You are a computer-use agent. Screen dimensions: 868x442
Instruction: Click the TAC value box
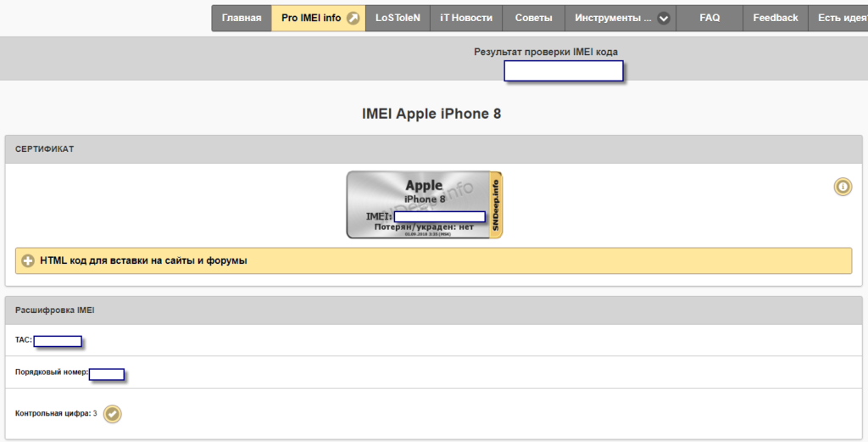point(58,341)
